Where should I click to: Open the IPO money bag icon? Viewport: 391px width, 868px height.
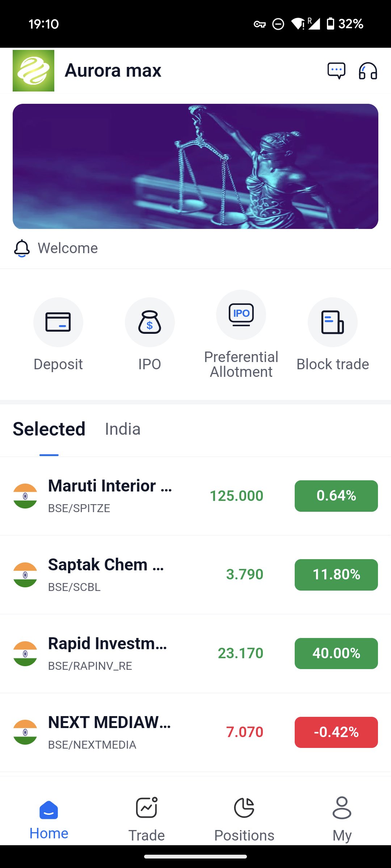tap(150, 322)
